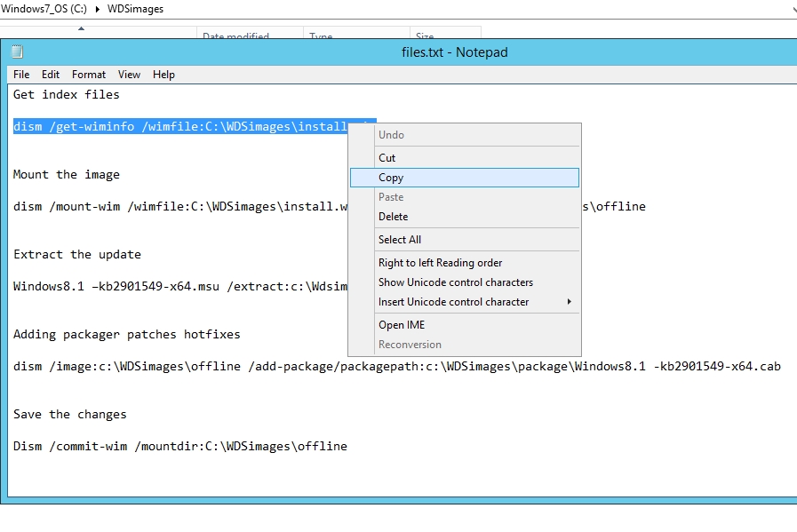Choose Copy in the context menu

click(x=465, y=178)
